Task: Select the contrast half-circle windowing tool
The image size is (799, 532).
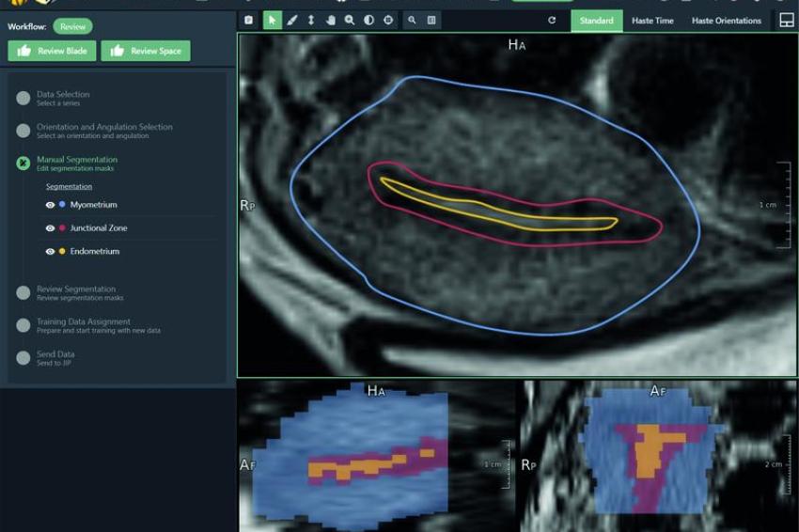Action: [368, 21]
